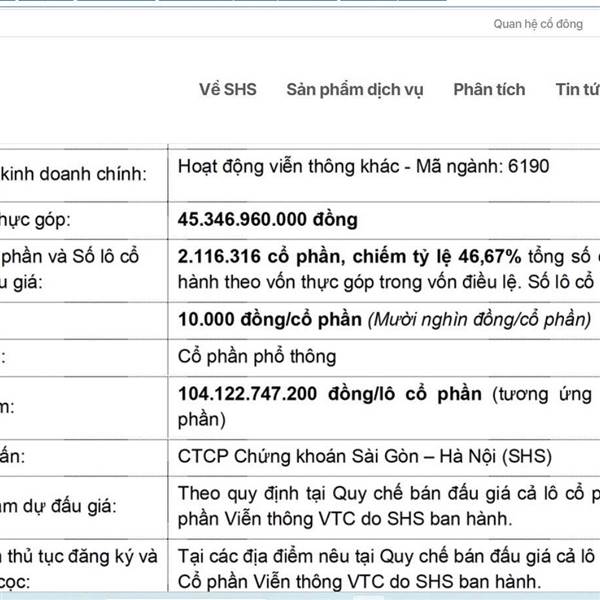Select text 2.116.316 cổ phần, chiếm tỷ lệ 46,67%

[x=349, y=257]
